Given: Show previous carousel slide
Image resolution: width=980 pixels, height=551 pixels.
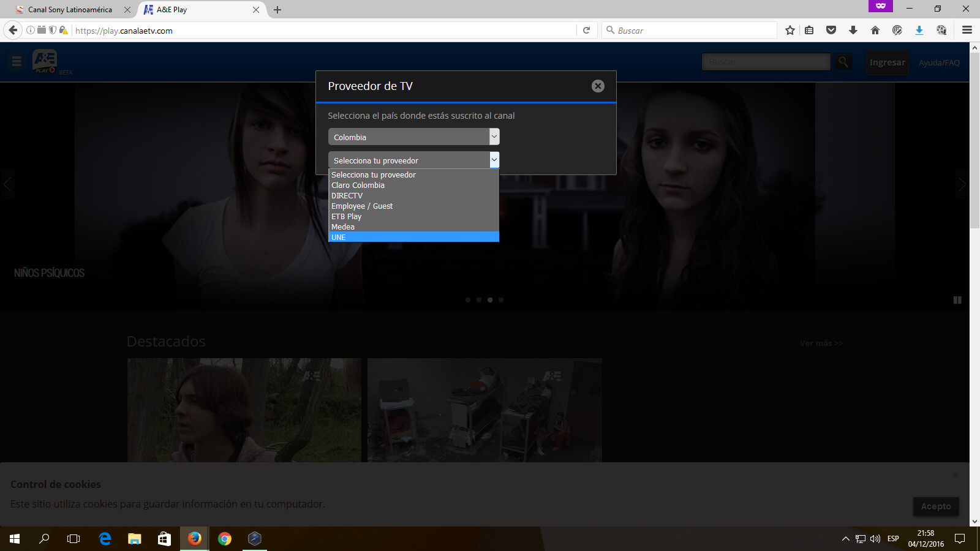Looking at the screenshot, I should pyautogui.click(x=7, y=184).
